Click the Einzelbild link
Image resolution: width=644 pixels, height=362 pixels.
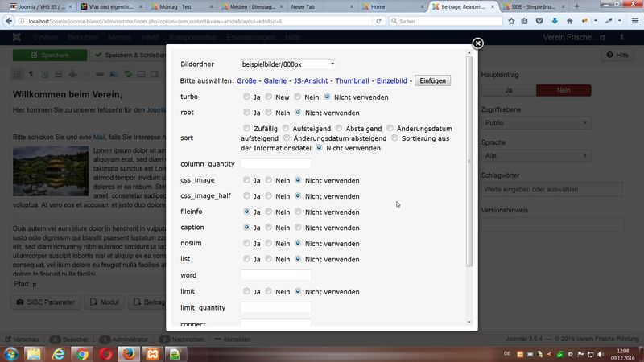(x=391, y=81)
